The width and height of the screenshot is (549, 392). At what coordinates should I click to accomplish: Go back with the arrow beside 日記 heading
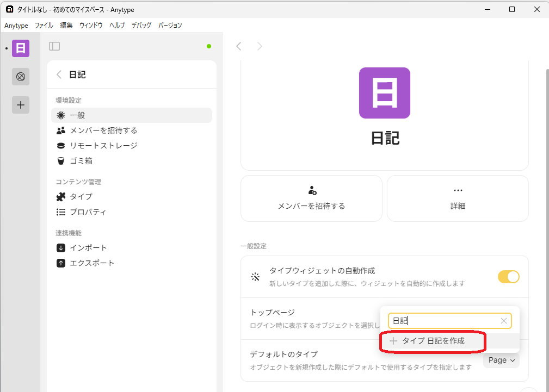tap(59, 74)
